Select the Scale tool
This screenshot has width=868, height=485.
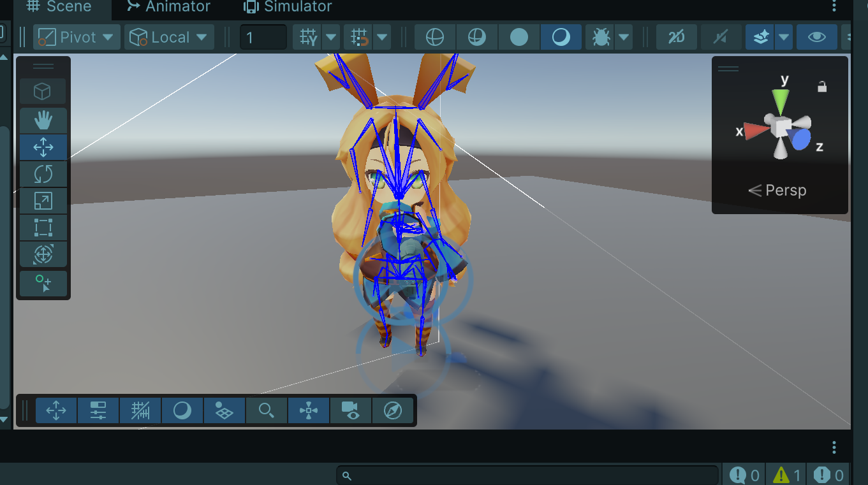43,201
